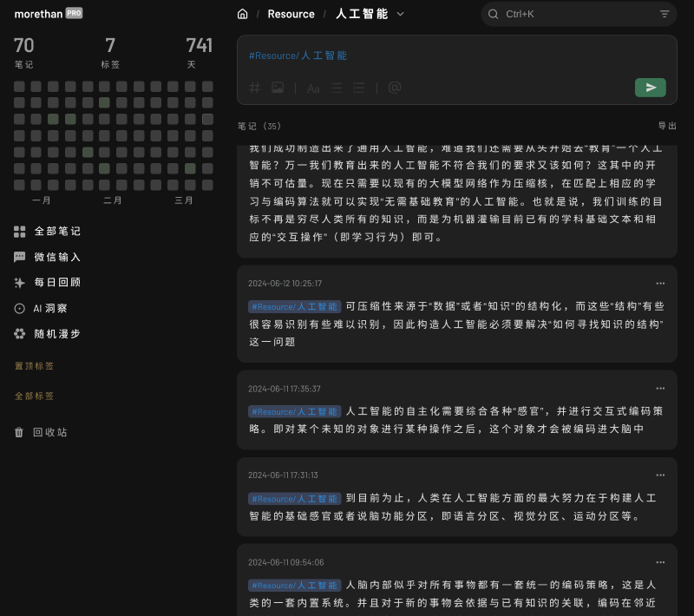
Task: Open more options for 10:25:17 note
Action: [660, 283]
